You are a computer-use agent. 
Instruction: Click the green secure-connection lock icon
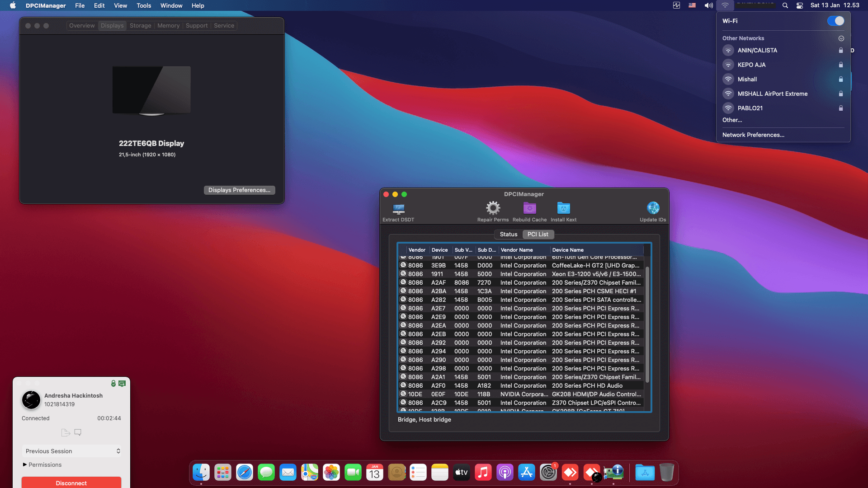113,383
